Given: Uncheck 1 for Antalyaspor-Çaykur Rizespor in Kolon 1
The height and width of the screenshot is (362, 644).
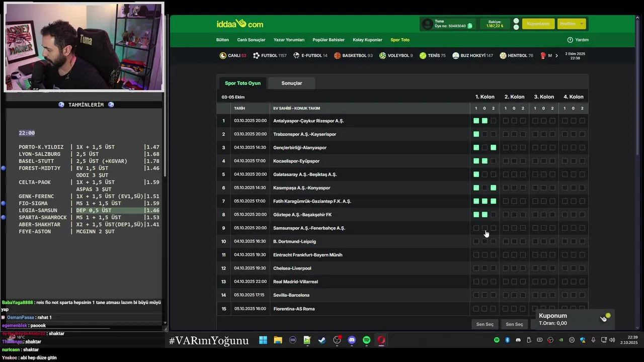Looking at the screenshot, I should [476, 121].
